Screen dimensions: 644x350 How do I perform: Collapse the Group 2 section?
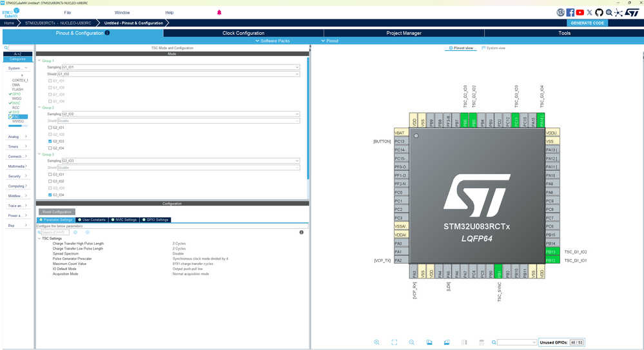(39, 108)
